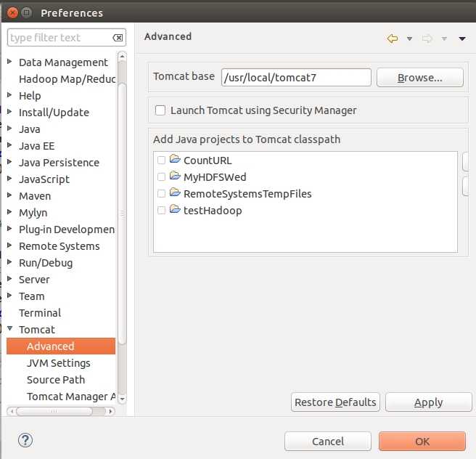Screen dimensions: 476x459
Task: Click the back navigation arrow icon
Action: (x=393, y=38)
